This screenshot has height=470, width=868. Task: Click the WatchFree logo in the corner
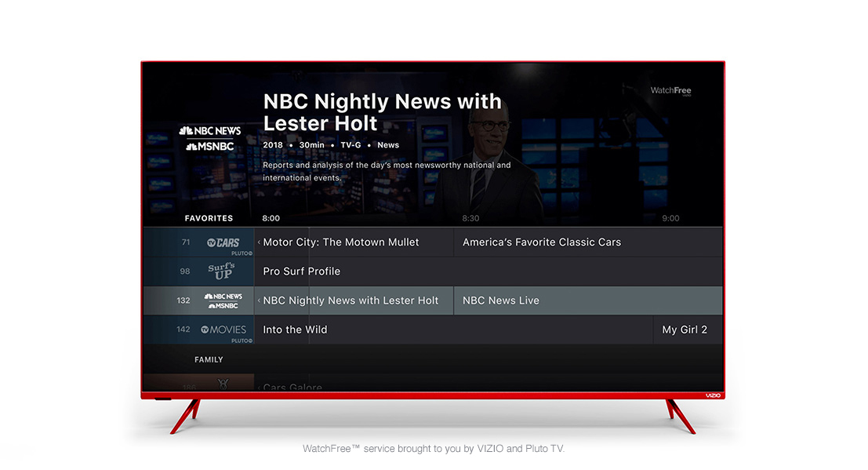(x=670, y=90)
